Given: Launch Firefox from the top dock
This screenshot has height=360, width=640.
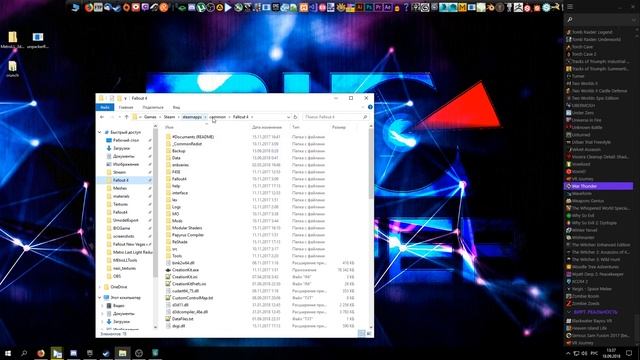Looking at the screenshot, I should coord(89,7).
